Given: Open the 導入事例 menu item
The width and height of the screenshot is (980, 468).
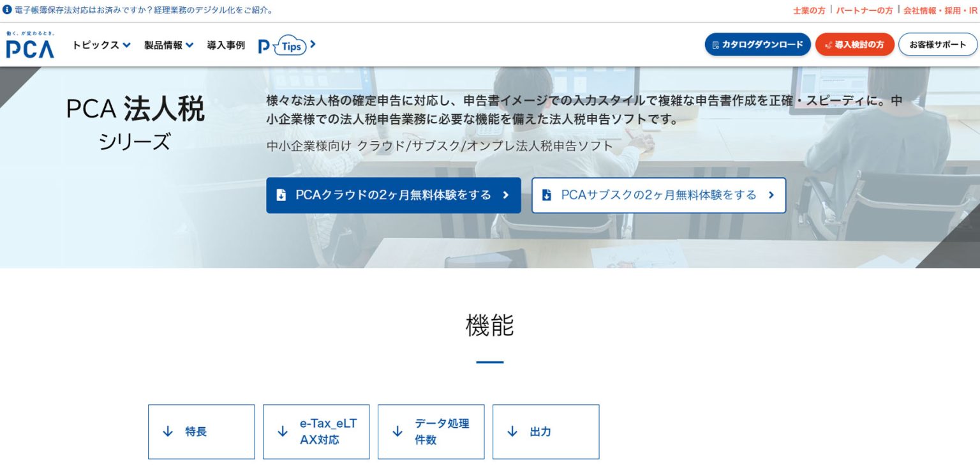Looking at the screenshot, I should coord(225,45).
